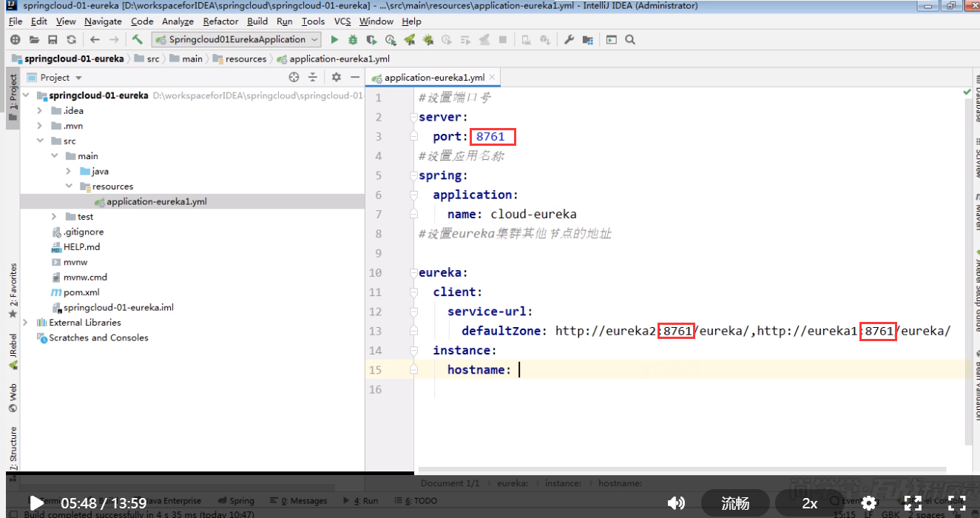This screenshot has height=518, width=980.
Task: Click the JRebel debug icon
Action: tap(428, 40)
